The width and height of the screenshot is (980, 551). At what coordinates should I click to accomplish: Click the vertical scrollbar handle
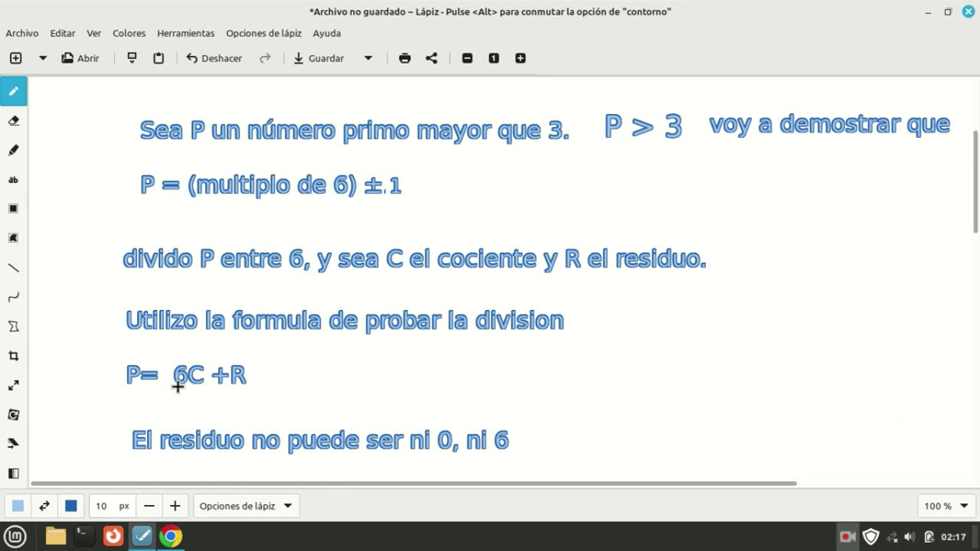click(x=975, y=181)
